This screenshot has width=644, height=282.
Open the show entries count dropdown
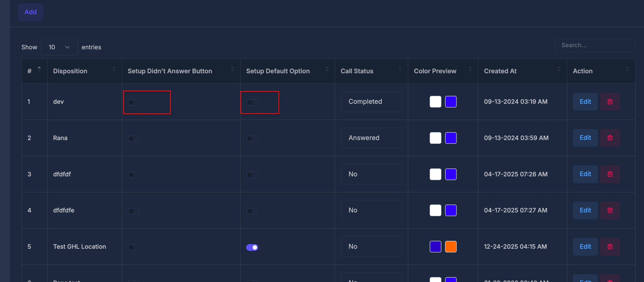coord(59,47)
